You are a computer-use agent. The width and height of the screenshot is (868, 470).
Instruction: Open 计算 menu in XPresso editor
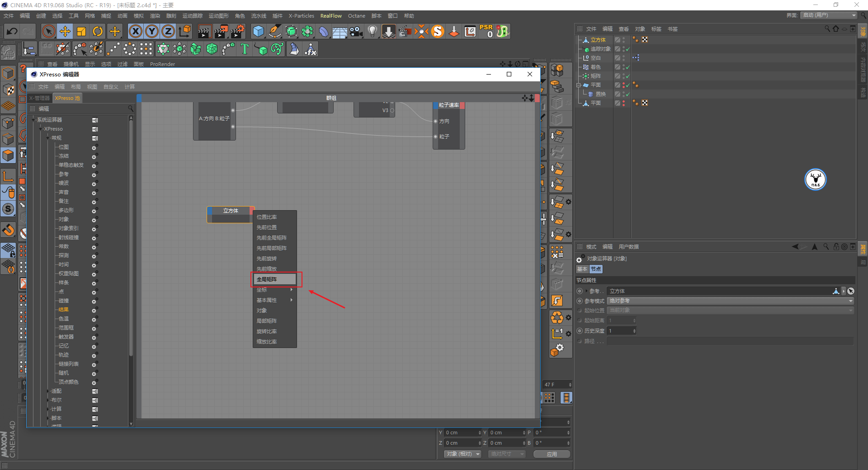130,87
